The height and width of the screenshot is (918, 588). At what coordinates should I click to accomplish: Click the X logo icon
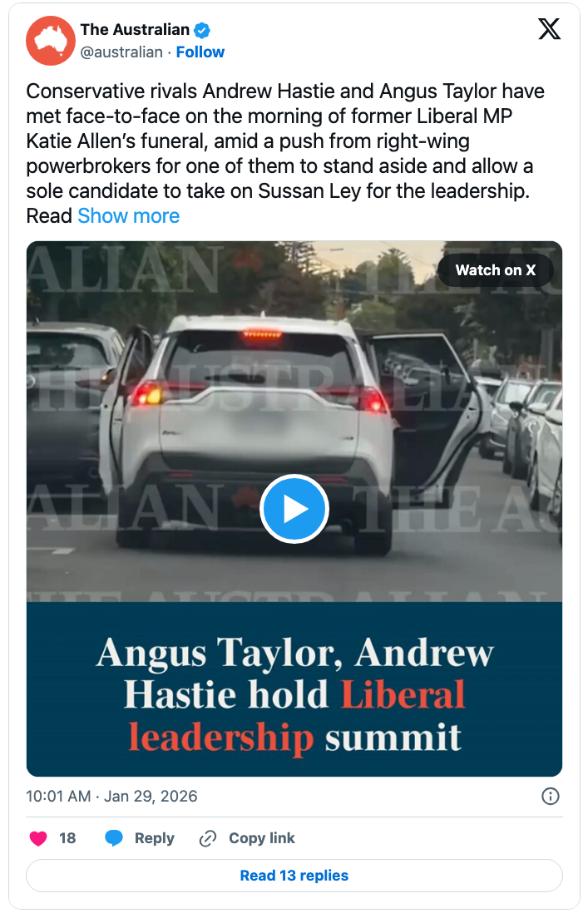tap(549, 28)
